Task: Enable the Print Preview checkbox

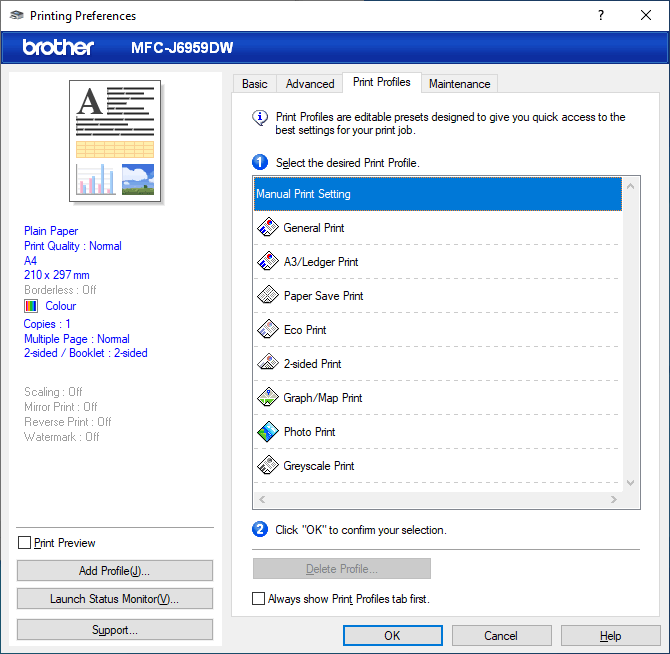Action: tap(25, 543)
